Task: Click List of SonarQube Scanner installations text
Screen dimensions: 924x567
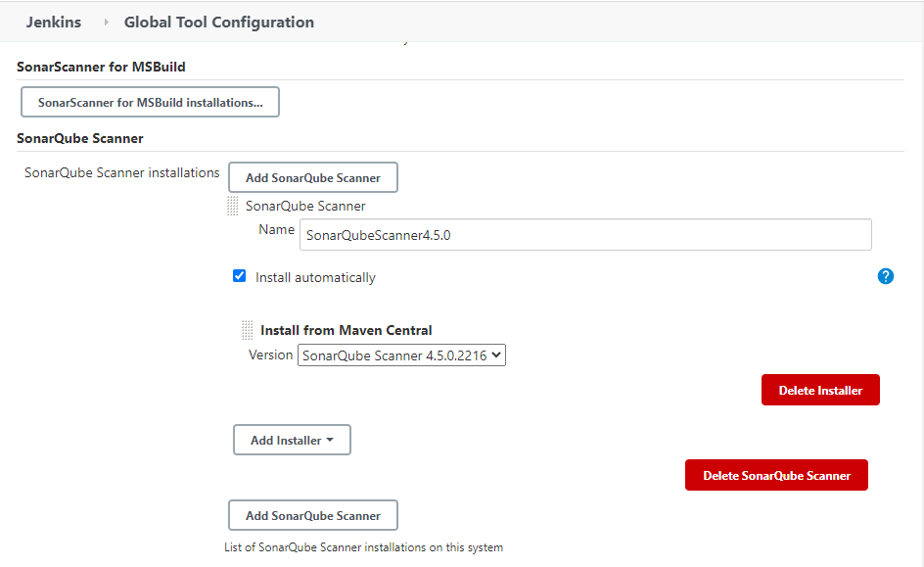Action: click(x=363, y=547)
